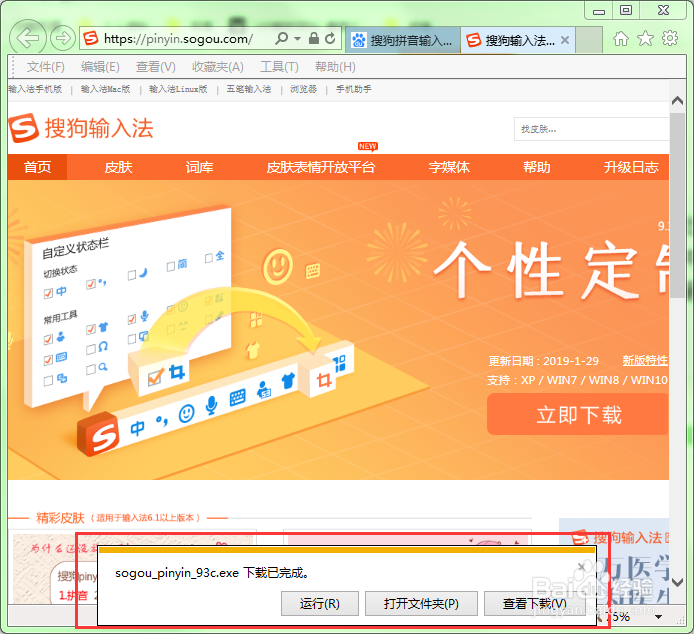
Task: Click the vertical scrollbar thumb
Action: [677, 205]
